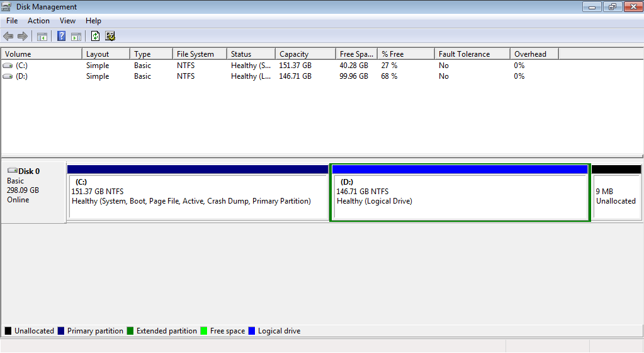Select the Disk 0 drive icon
This screenshot has height=353, width=644.
[x=12, y=171]
